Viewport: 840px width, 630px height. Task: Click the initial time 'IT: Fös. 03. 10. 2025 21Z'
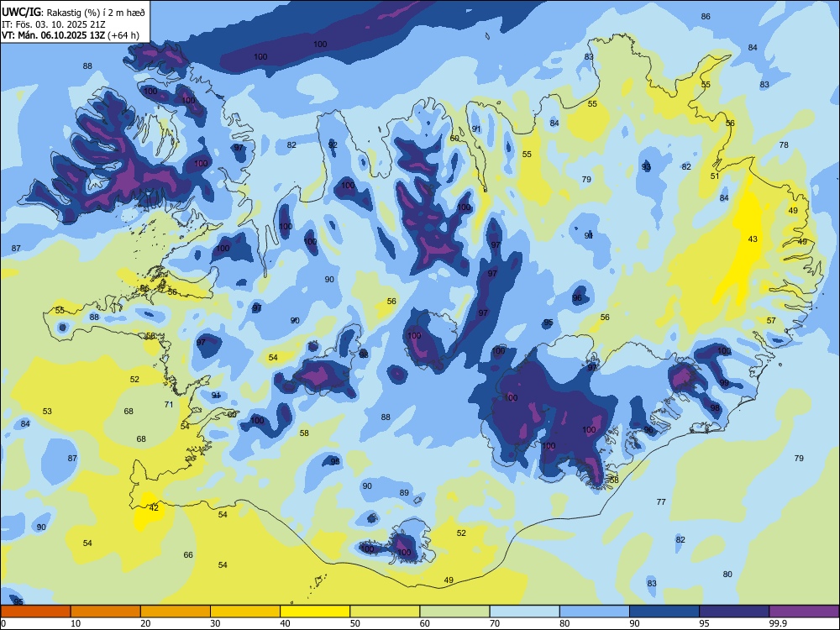click(x=54, y=24)
